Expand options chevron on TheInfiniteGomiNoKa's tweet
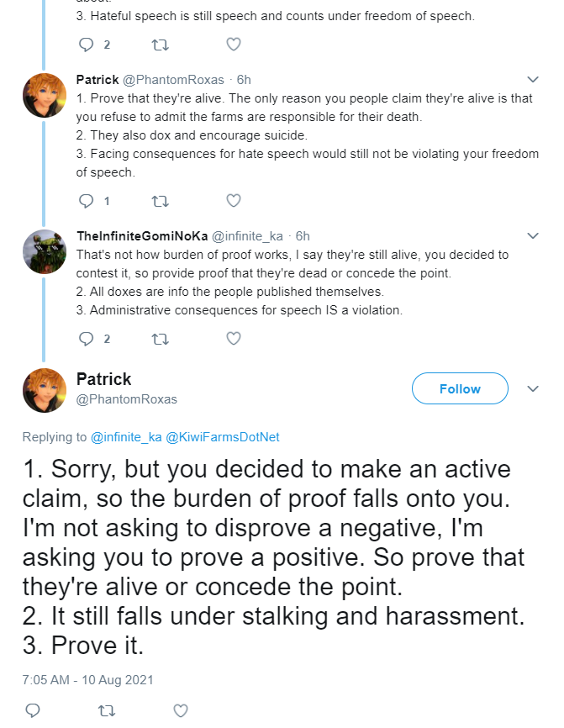This screenshot has height=728, width=564. point(533,236)
